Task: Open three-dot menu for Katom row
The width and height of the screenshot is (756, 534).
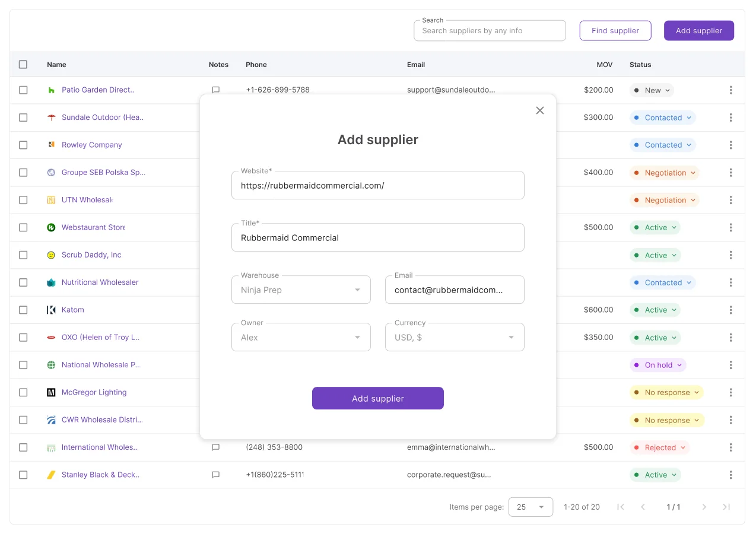Action: point(730,310)
